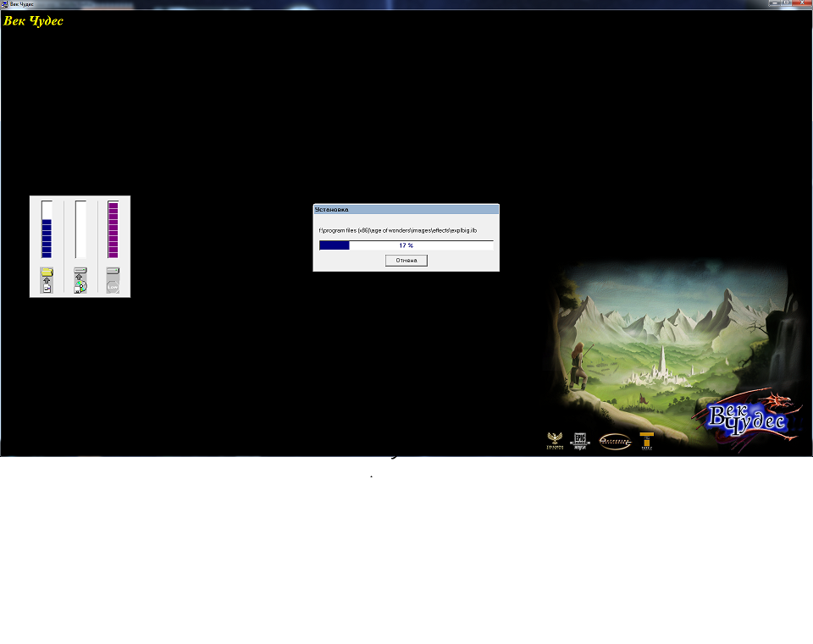This screenshot has width=813, height=644.
Task: Click the Отмена button in the install dialog
Action: (x=406, y=260)
